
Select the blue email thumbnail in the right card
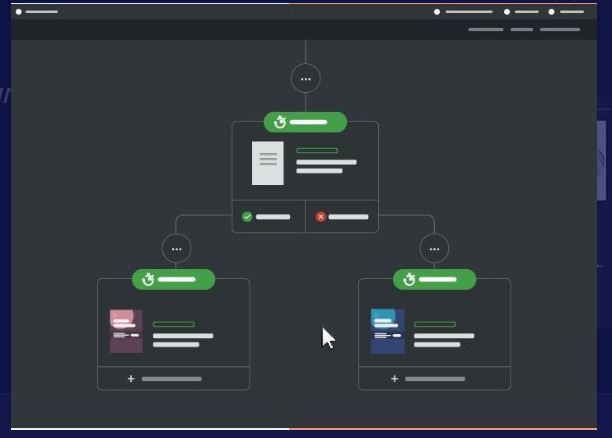388,331
